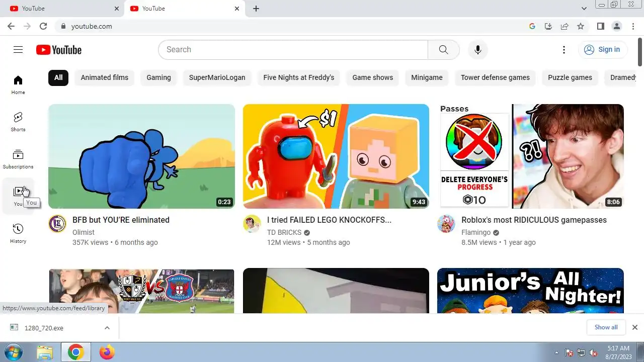Open Firefox from taskbar

(x=107, y=352)
